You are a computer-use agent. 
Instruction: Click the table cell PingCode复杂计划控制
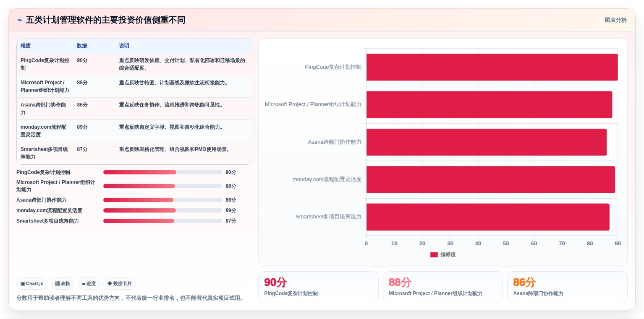(x=45, y=64)
